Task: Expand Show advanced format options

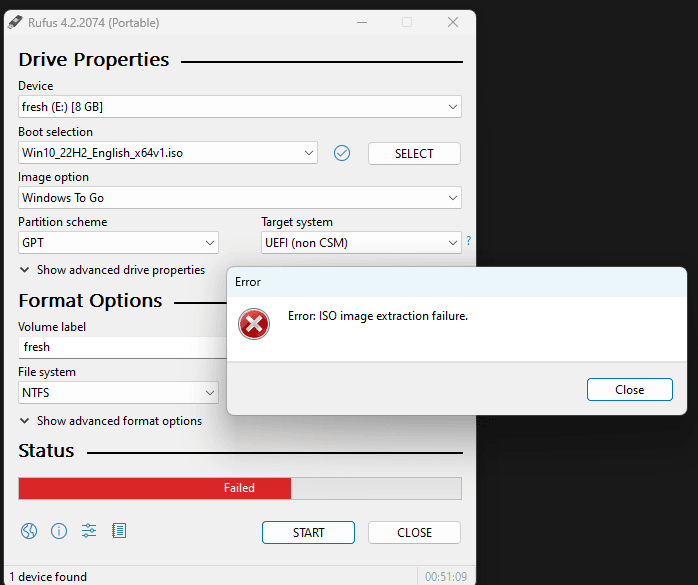Action: [111, 421]
